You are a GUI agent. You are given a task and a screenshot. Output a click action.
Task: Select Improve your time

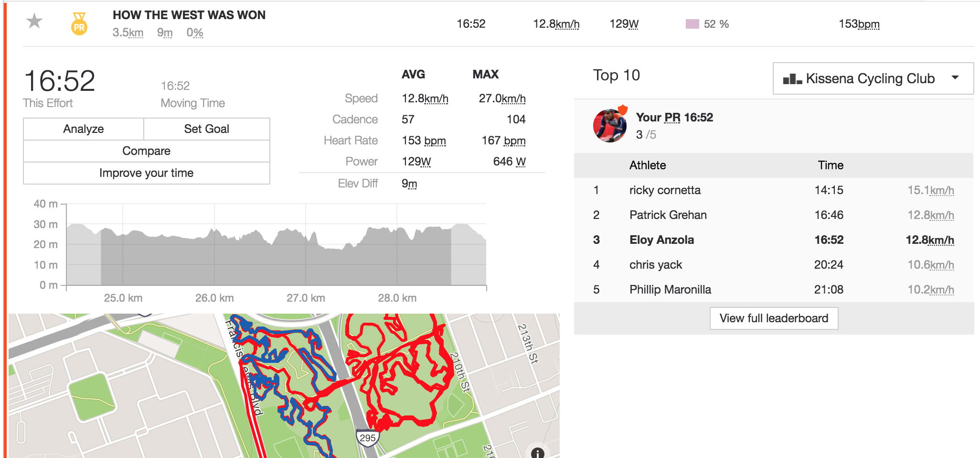click(147, 173)
